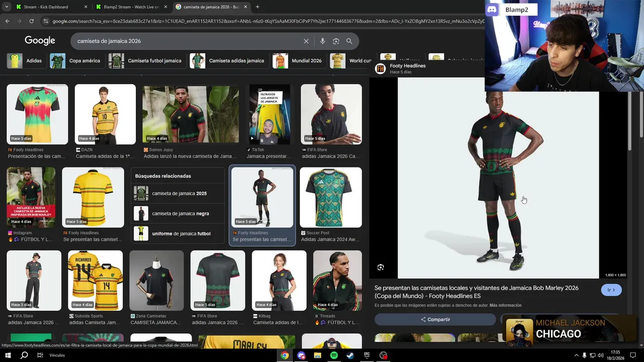Clear the search query with X
Screen dimensions: 644x362
coord(306,41)
